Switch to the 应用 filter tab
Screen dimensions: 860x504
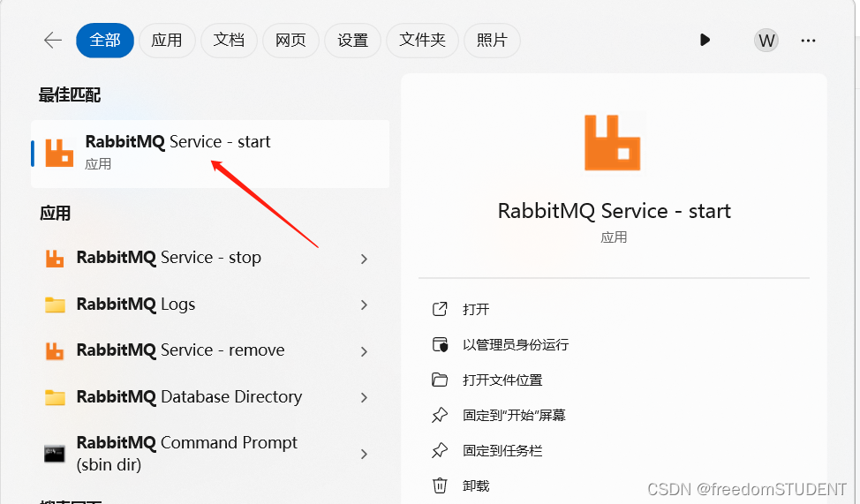pos(166,41)
